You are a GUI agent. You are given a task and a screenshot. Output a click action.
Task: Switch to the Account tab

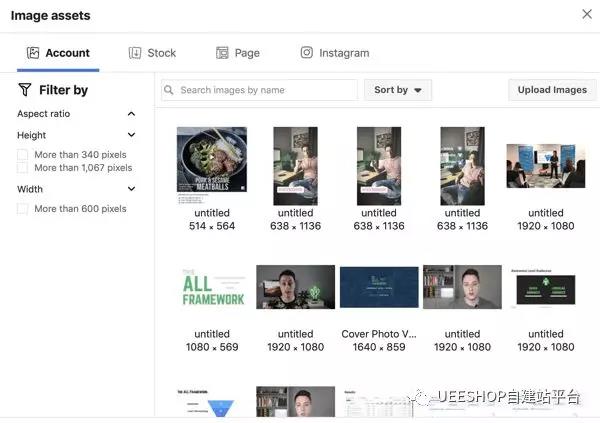point(58,53)
